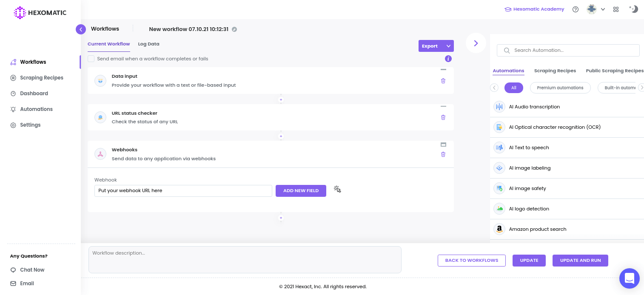Click the purple info icon
The height and width of the screenshot is (295, 644).
click(x=448, y=59)
